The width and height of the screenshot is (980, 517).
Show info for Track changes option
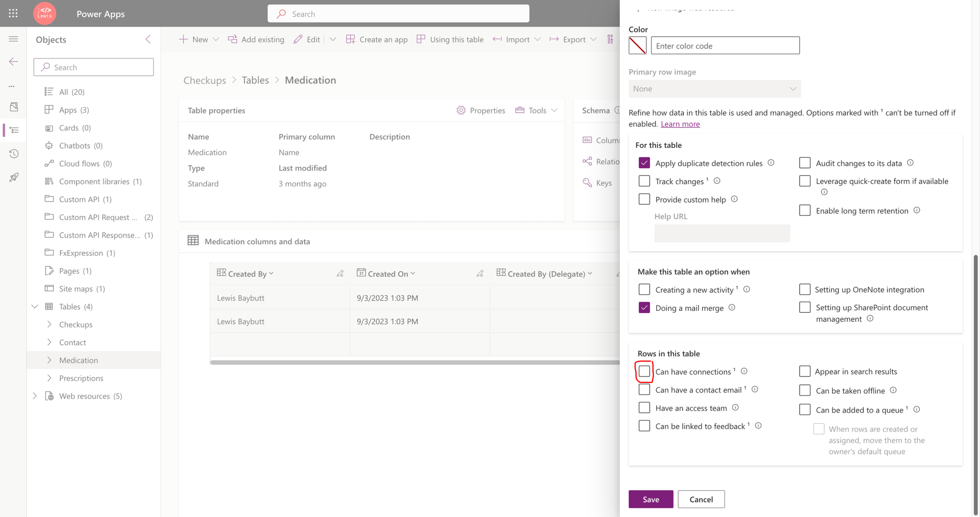[x=717, y=181]
